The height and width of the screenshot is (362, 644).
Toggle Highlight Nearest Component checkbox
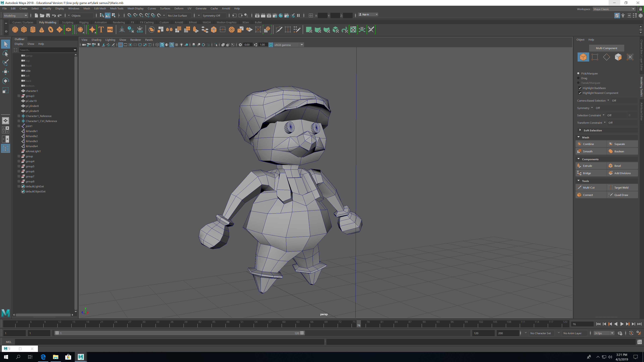coord(580,93)
